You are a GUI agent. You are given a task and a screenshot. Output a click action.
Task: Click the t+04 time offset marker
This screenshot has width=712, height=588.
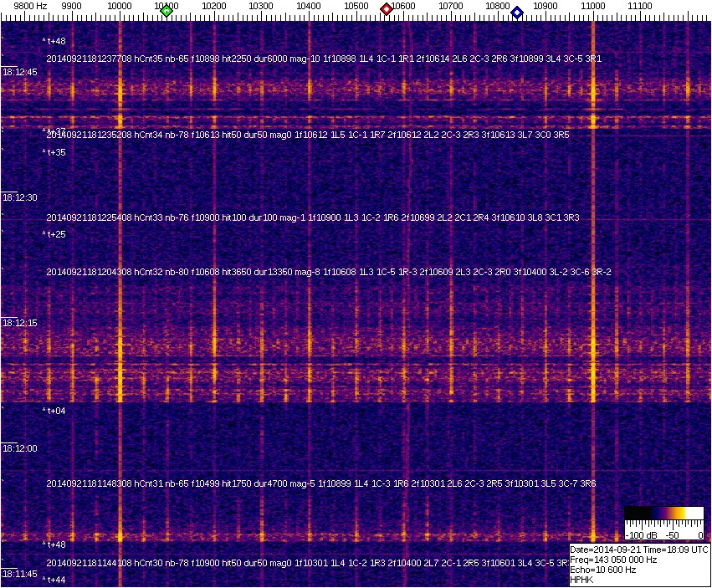pyautogui.click(x=54, y=411)
